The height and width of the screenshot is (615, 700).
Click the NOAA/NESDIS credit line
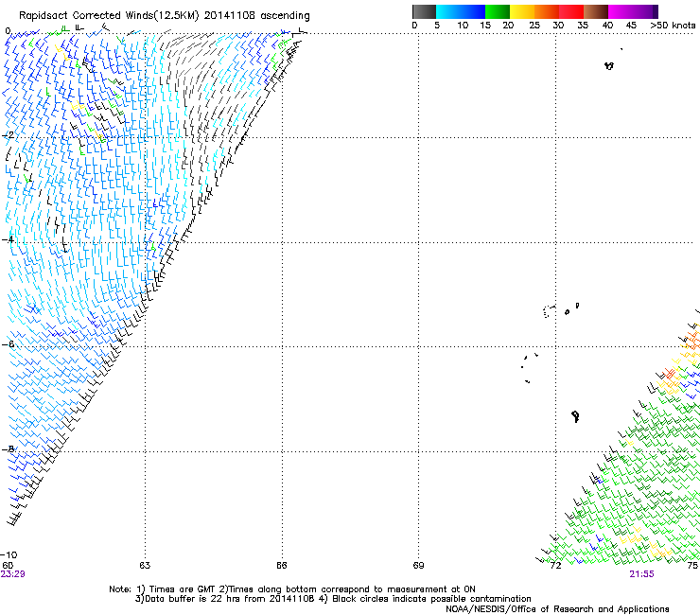coord(557,609)
